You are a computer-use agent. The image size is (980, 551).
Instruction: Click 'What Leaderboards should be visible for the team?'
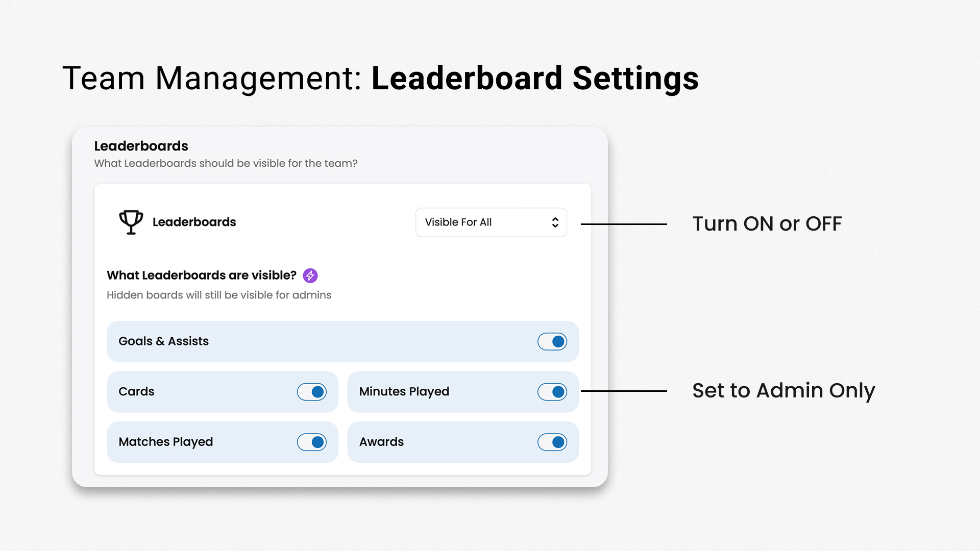[x=226, y=163]
